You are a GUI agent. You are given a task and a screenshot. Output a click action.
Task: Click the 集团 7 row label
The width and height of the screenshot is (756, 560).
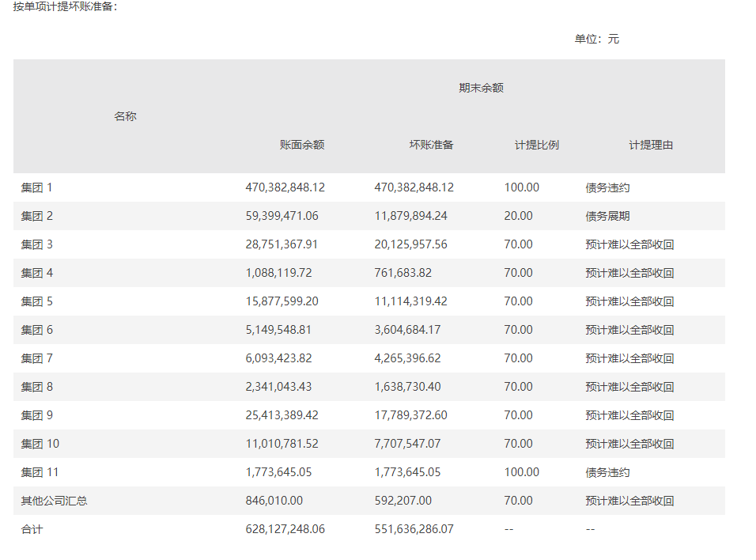37,358
